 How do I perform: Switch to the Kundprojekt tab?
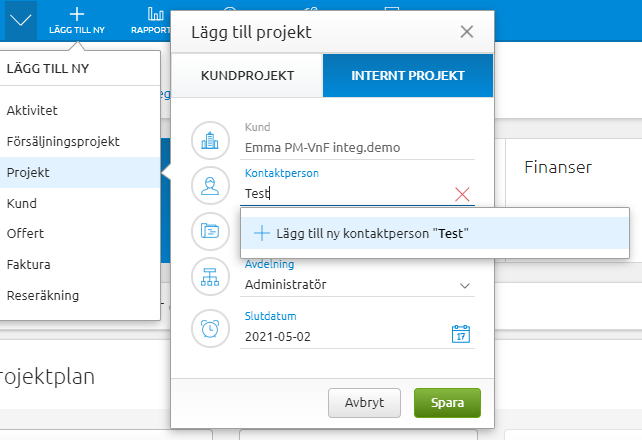[248, 76]
